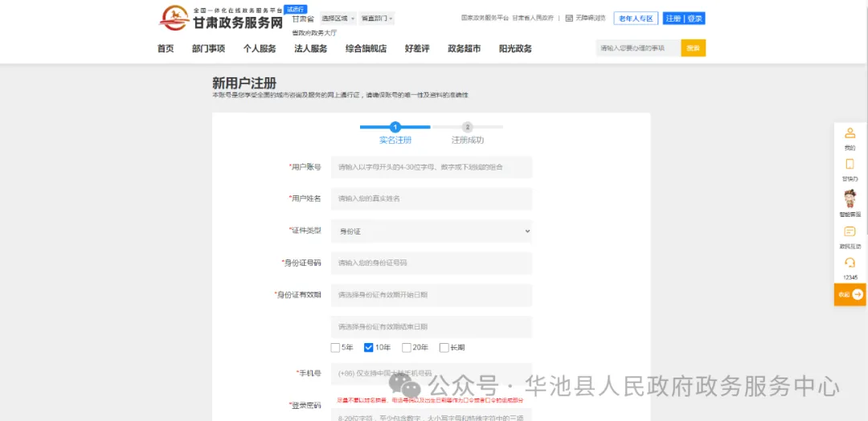Open the 政民互动 message icon
The width and height of the screenshot is (868, 421).
(x=850, y=232)
